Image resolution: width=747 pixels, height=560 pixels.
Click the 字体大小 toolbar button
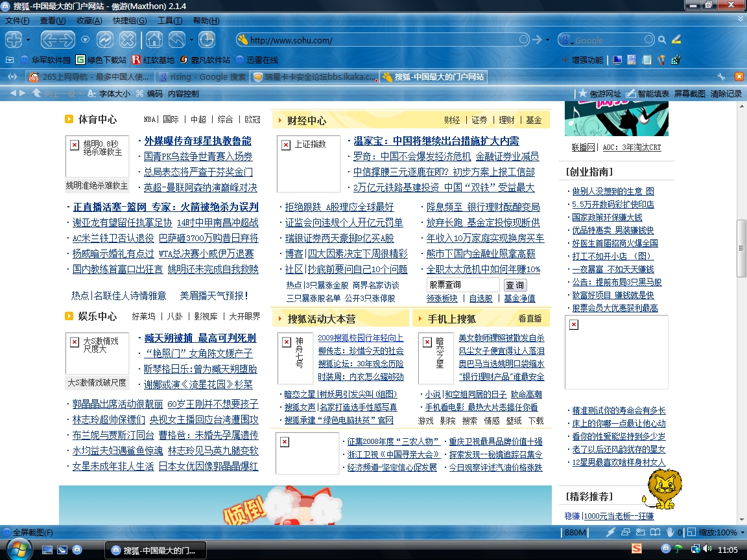(109, 93)
